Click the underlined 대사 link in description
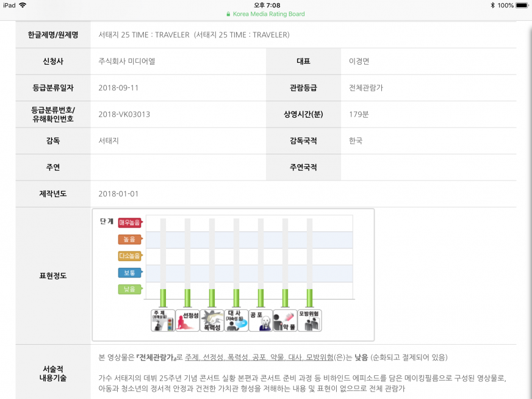The image size is (532, 399). [x=295, y=358]
